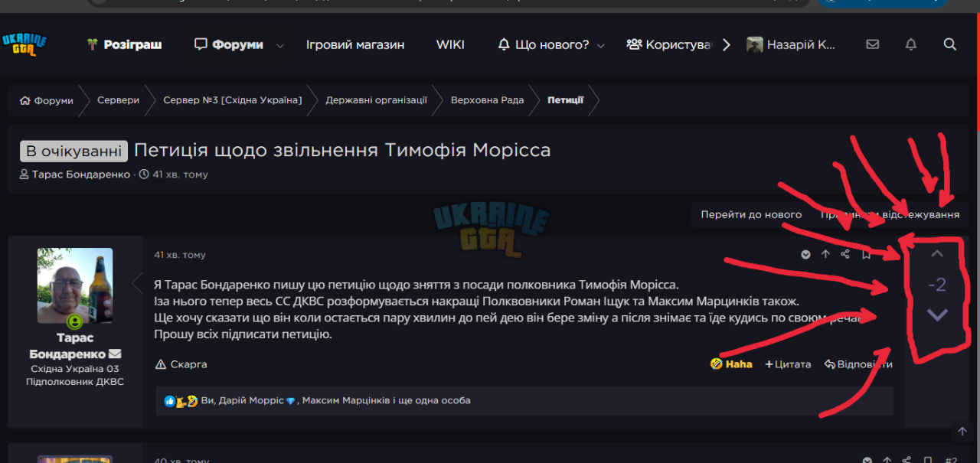Click the reaction emoji icons in the reactions bar
Viewport: 980px width, 463px height.
point(181,400)
